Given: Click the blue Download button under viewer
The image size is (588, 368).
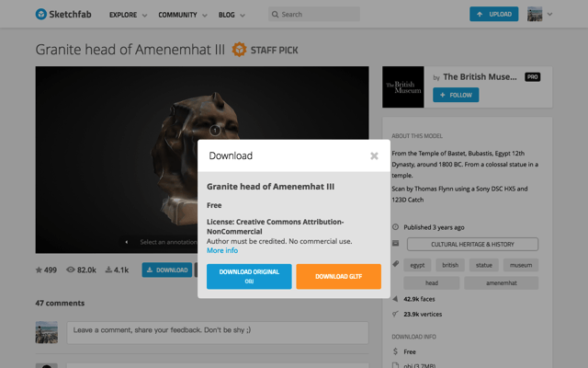Looking at the screenshot, I should click(167, 270).
